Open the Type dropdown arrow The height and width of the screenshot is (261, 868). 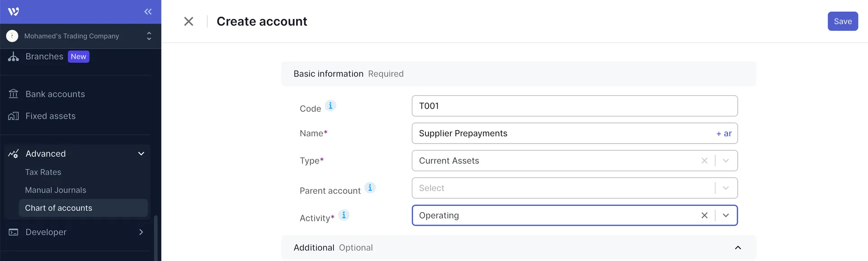[726, 161]
